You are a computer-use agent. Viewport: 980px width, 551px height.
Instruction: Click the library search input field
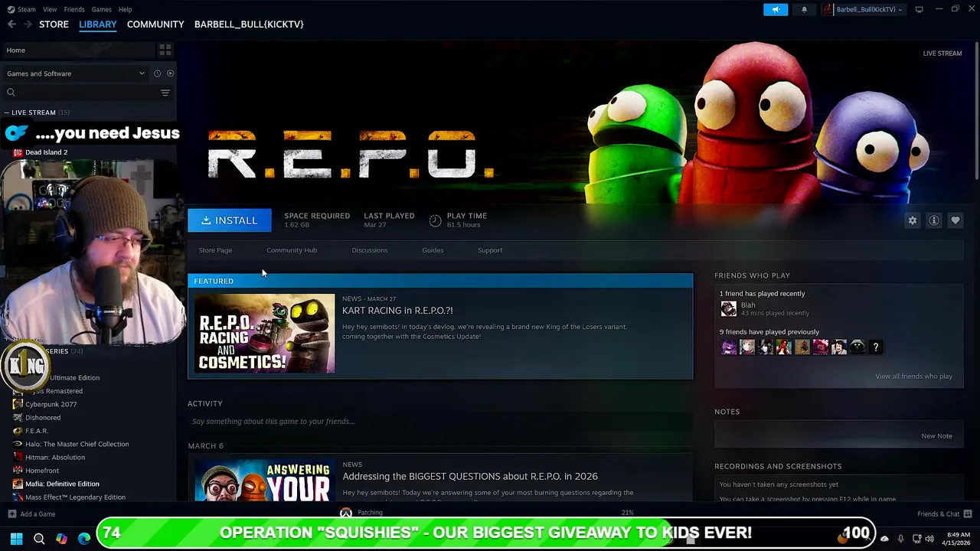click(x=87, y=93)
